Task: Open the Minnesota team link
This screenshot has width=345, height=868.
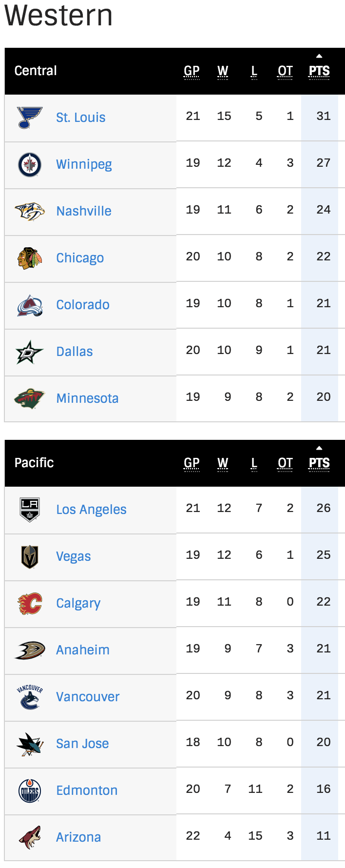Action: 87,398
